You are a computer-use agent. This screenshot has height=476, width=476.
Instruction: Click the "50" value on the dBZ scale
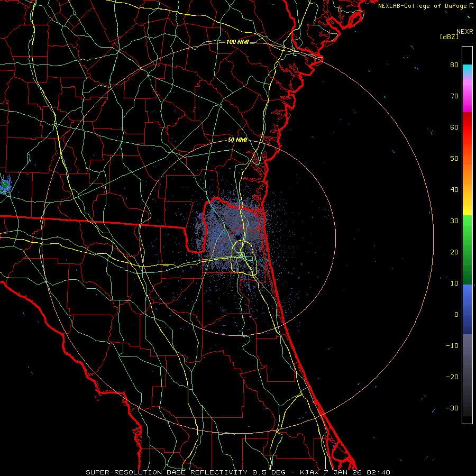tap(454, 159)
